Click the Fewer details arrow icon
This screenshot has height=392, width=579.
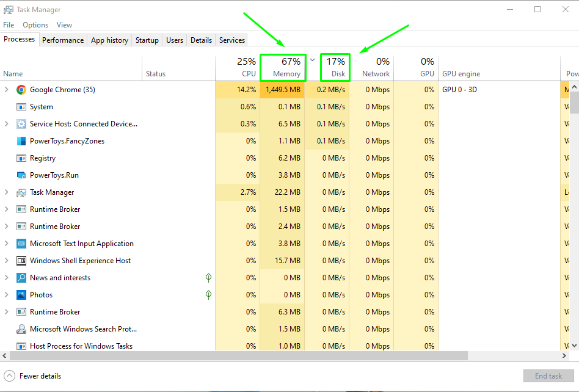9,376
